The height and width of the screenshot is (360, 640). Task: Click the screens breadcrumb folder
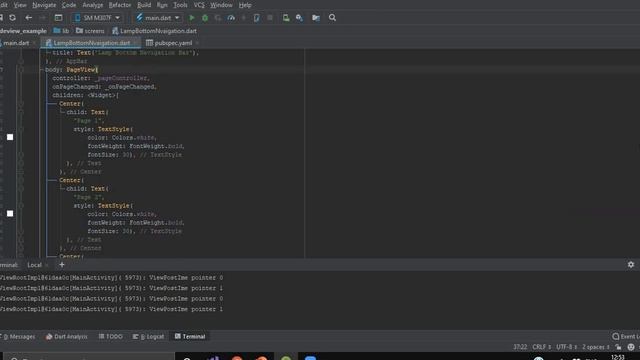tap(90, 31)
